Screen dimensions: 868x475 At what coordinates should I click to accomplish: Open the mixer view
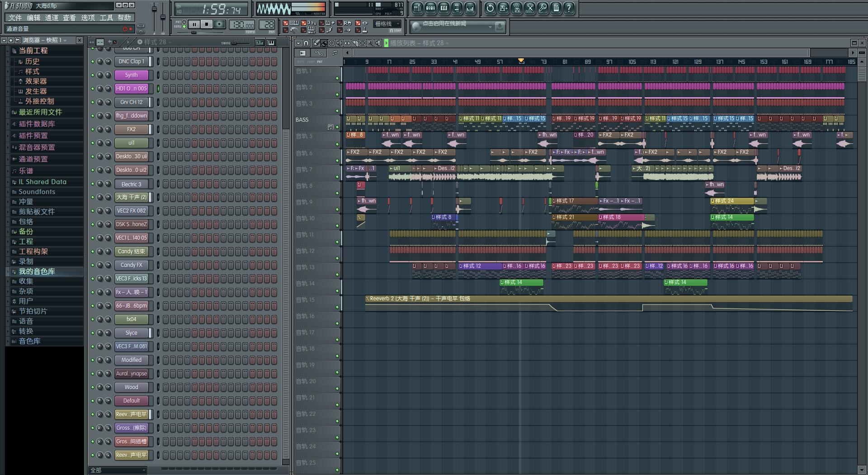point(470,8)
